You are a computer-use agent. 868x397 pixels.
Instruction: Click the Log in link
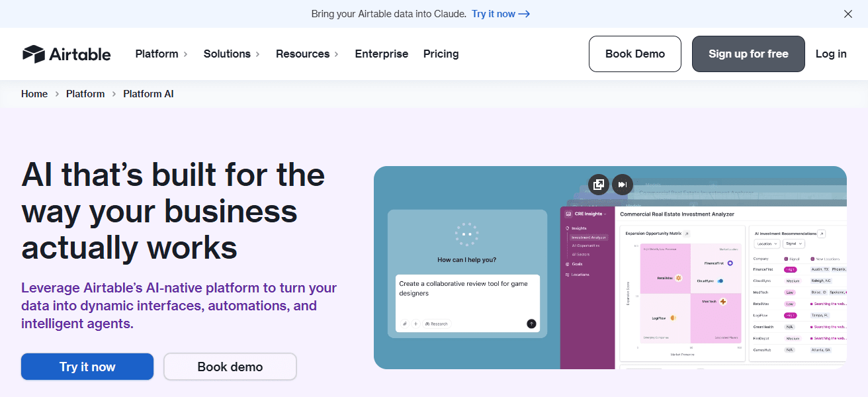pos(831,54)
